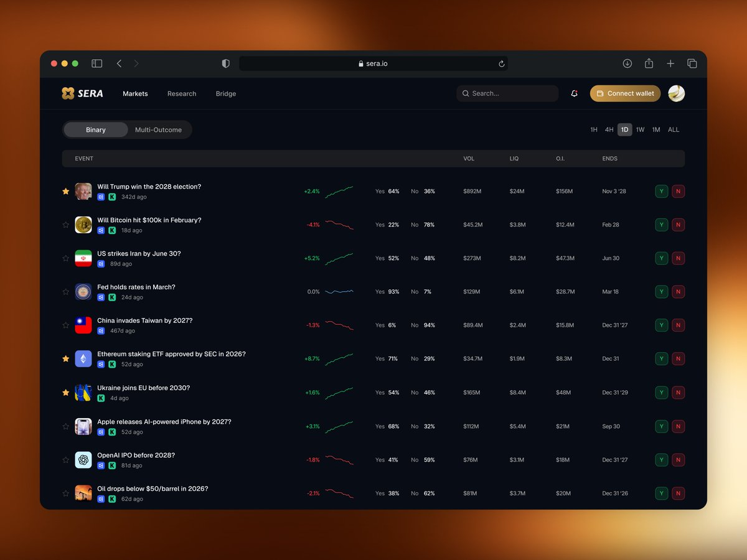Buy No on Fed holds rates
This screenshot has height=560, width=747.
[679, 292]
